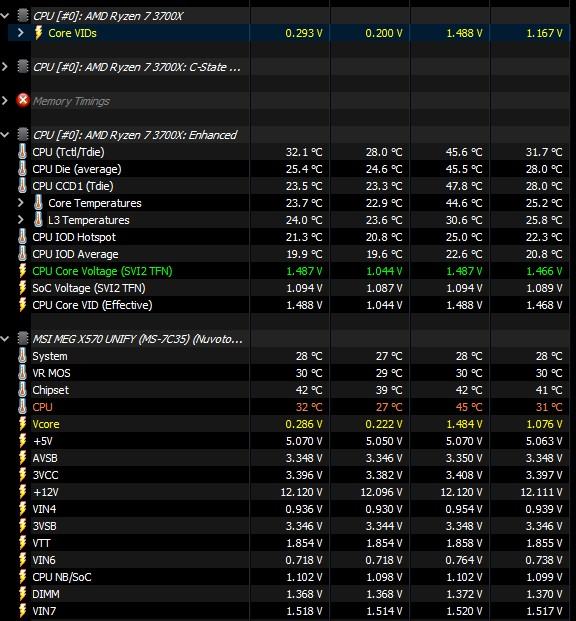This screenshot has width=576, height=621.
Task: Click the thermometer icon of the System sensor
Action: 23,356
